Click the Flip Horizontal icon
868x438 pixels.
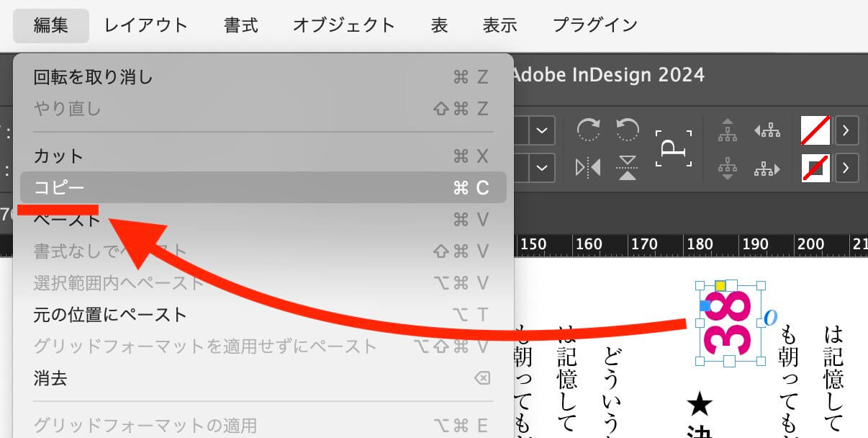pos(588,168)
